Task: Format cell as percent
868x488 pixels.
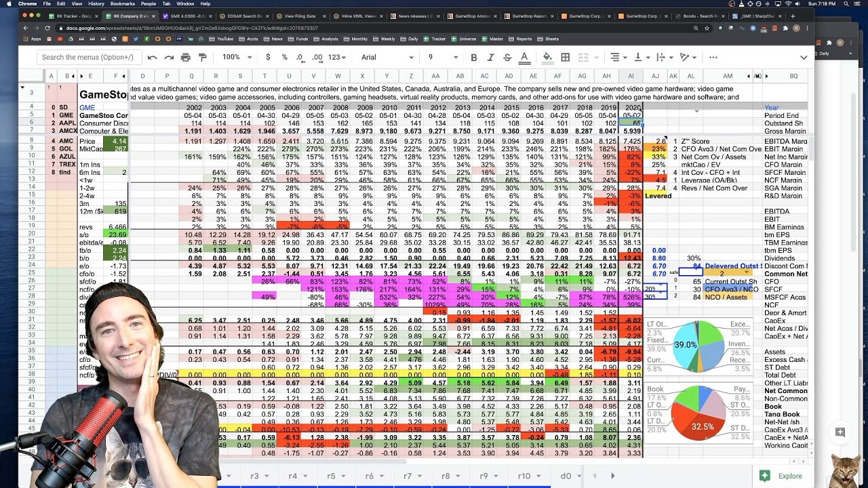Action: [284, 58]
